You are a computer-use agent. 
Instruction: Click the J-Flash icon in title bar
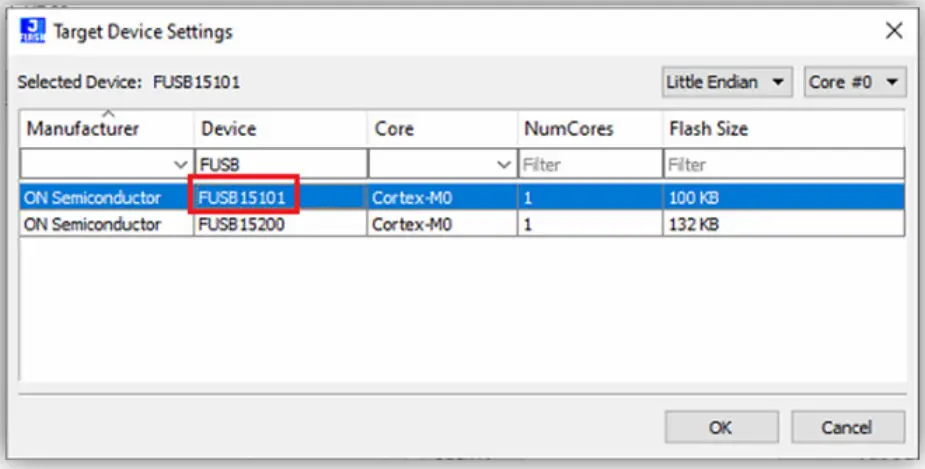click(x=32, y=31)
